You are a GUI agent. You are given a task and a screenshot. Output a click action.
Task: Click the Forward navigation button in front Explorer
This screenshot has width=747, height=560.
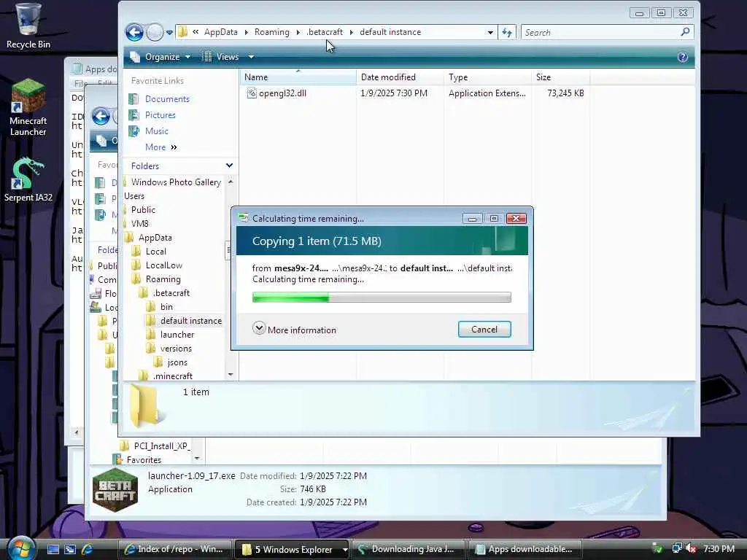click(155, 32)
